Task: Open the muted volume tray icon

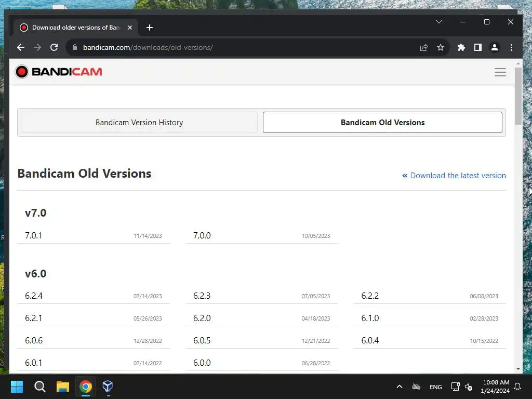Action: tap(469, 387)
